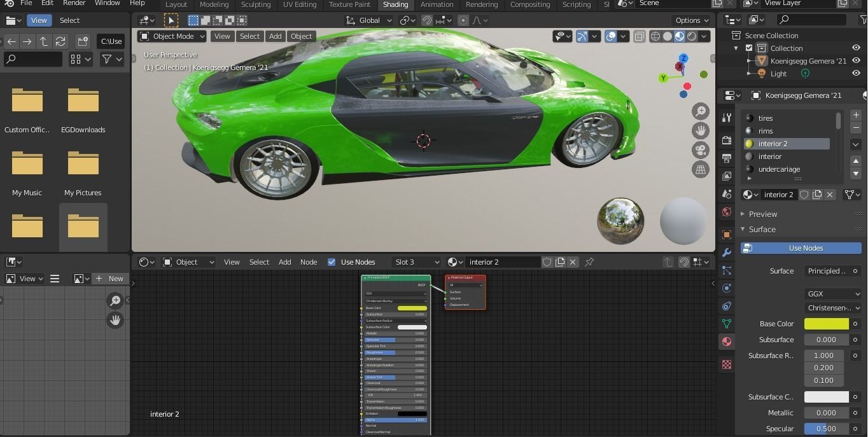Collapse the Collection tree arrow
The width and height of the screenshot is (868, 437).
736,48
